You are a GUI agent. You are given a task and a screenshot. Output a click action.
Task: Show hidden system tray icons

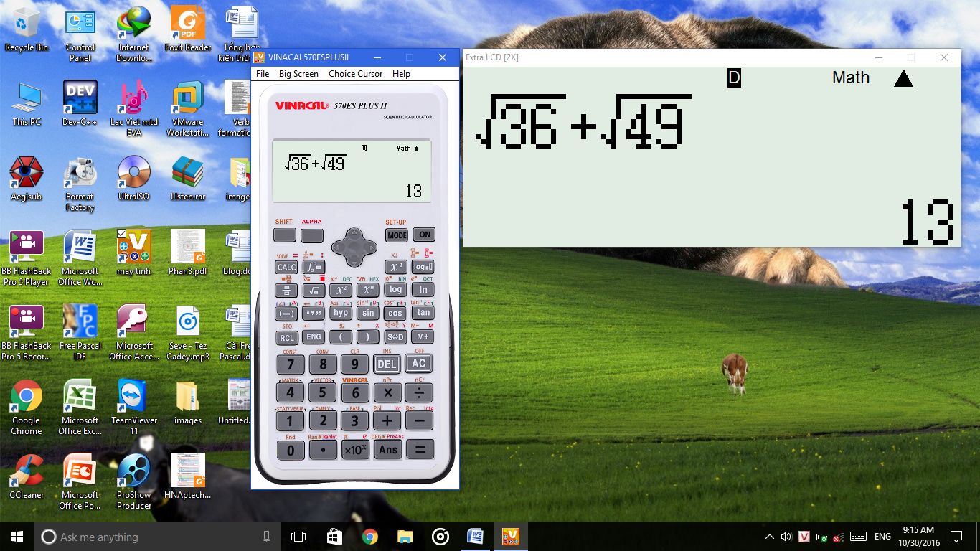(x=770, y=537)
